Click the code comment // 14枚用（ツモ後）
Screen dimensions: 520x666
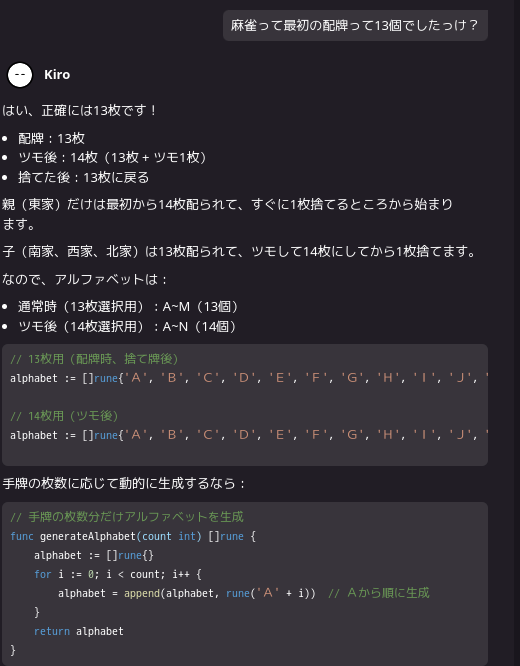click(x=64, y=416)
